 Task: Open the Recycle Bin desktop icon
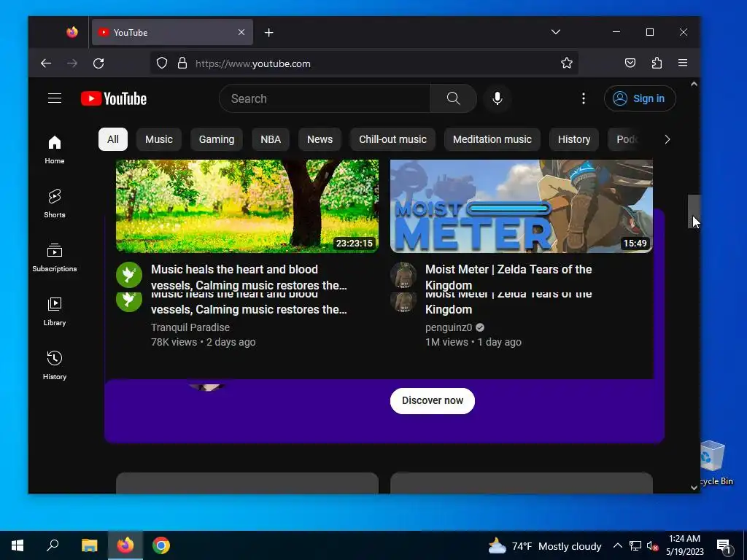pos(715,463)
